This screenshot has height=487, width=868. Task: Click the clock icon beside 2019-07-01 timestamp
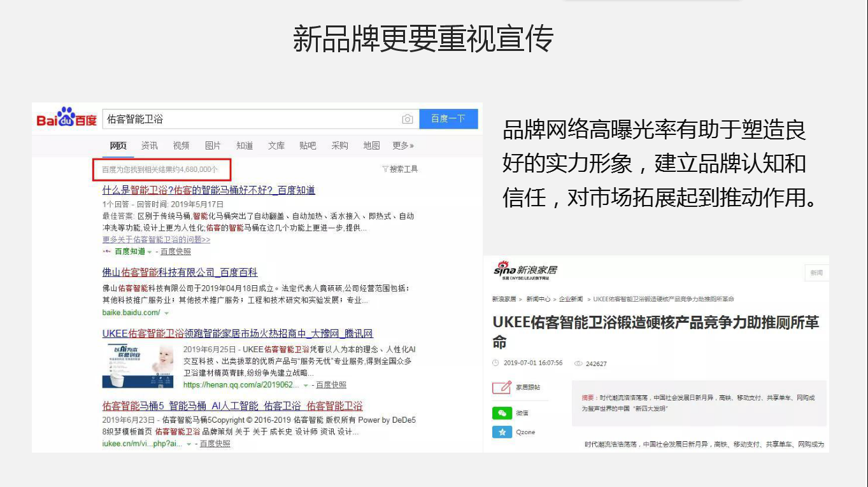[496, 363]
